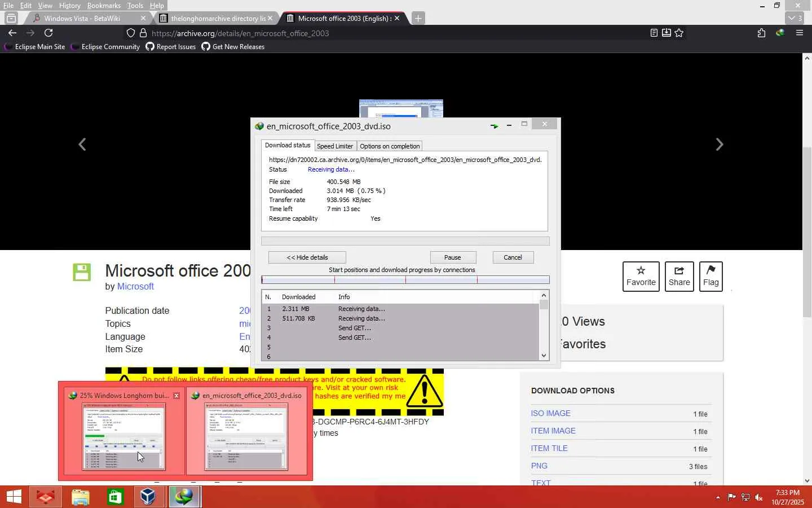This screenshot has height=508, width=812.
Task: Click the padlock site security icon
Action: click(143, 33)
